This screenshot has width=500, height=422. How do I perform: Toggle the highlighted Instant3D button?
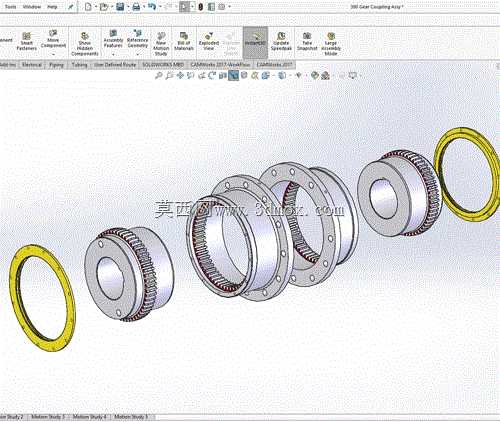[x=255, y=42]
